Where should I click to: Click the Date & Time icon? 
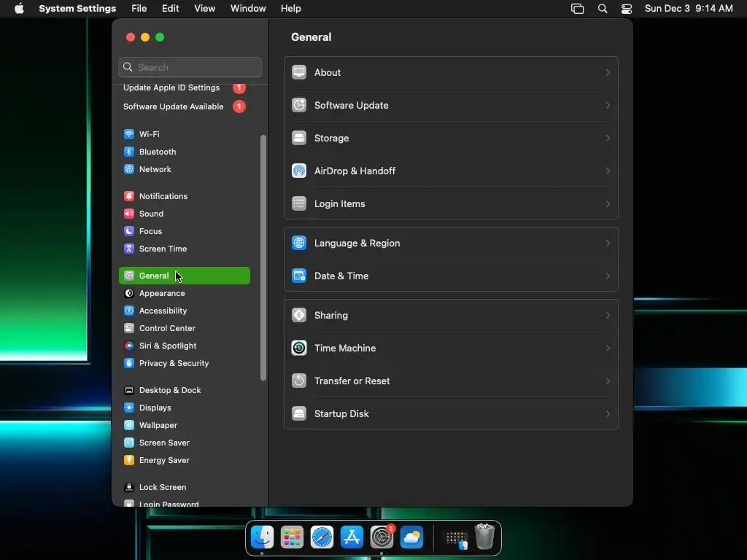(298, 276)
